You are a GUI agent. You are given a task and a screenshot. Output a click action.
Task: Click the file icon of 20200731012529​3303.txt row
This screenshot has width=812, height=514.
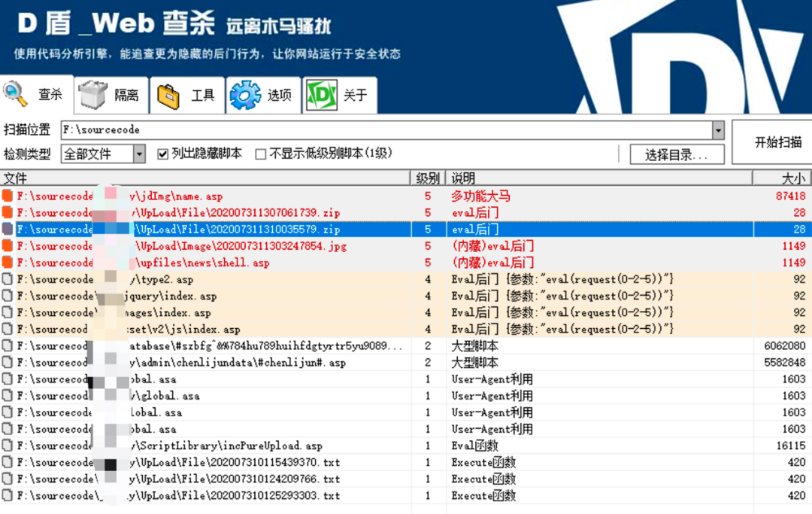pyautogui.click(x=8, y=495)
